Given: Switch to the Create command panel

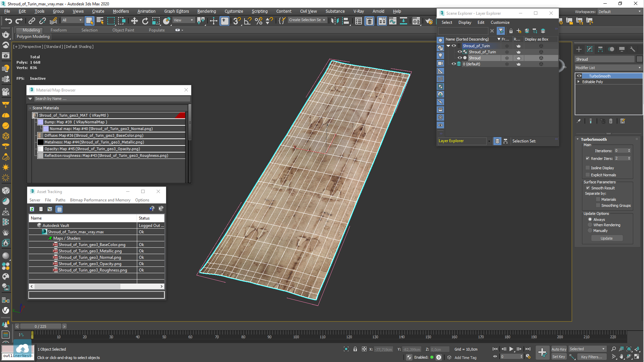Looking at the screenshot, I should [x=579, y=49].
